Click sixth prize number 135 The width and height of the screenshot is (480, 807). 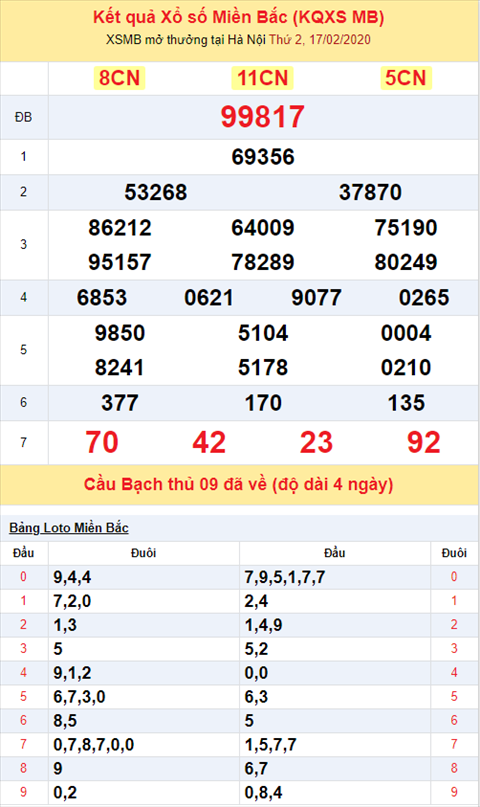[x=406, y=403]
